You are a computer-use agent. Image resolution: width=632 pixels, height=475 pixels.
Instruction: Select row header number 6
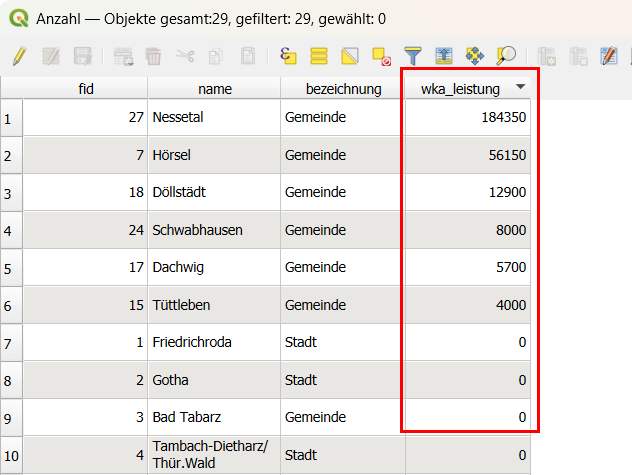pos(11,305)
